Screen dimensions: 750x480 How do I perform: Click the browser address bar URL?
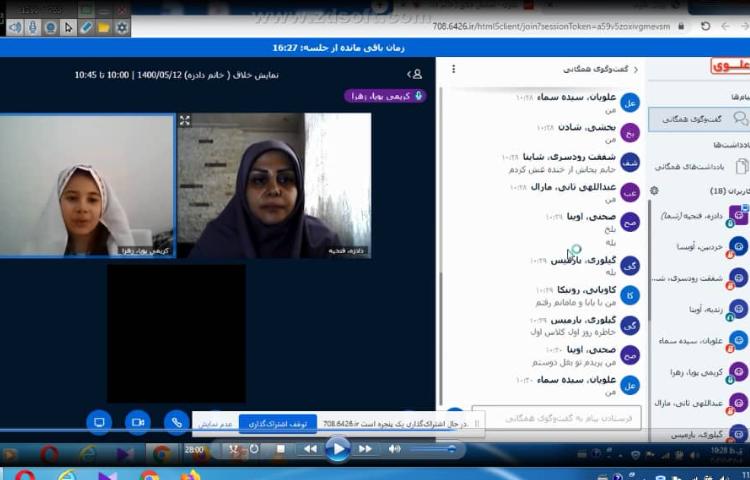pyautogui.click(x=551, y=26)
